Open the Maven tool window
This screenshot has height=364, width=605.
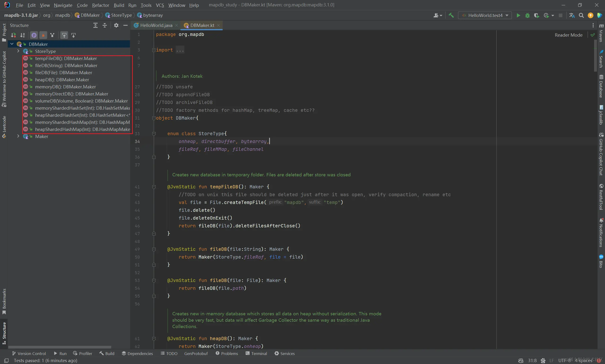(601, 33)
